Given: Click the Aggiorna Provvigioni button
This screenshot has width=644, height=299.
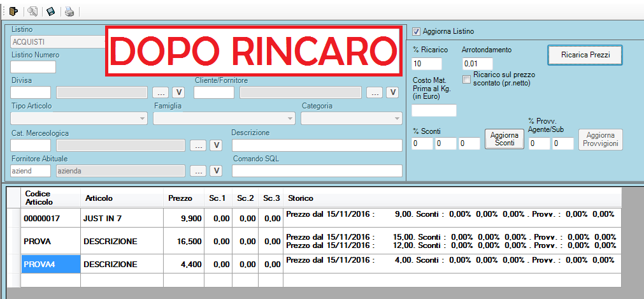Looking at the screenshot, I should pos(601,140).
